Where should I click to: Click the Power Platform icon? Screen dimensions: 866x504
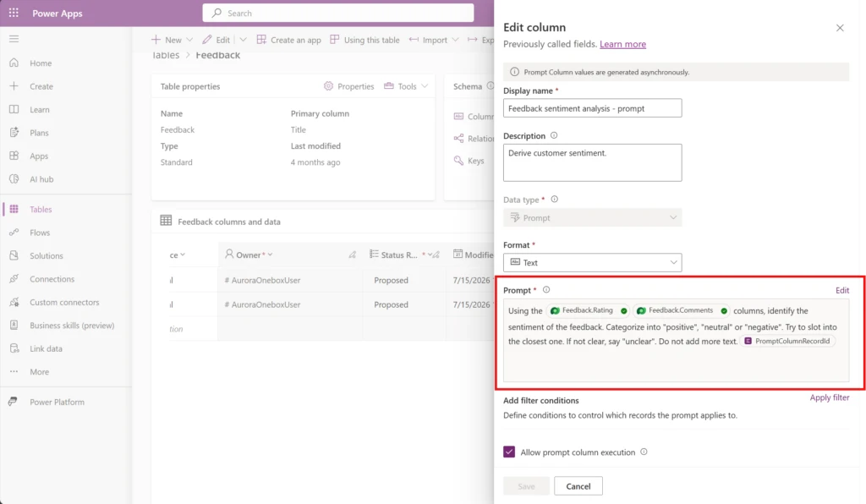tap(13, 402)
